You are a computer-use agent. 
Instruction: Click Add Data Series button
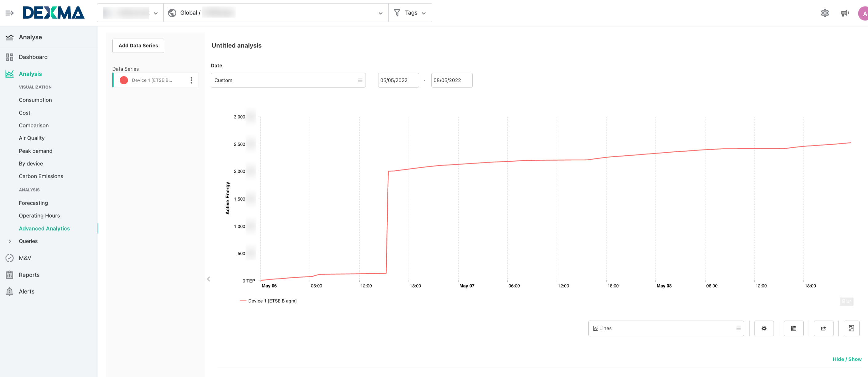coord(138,46)
